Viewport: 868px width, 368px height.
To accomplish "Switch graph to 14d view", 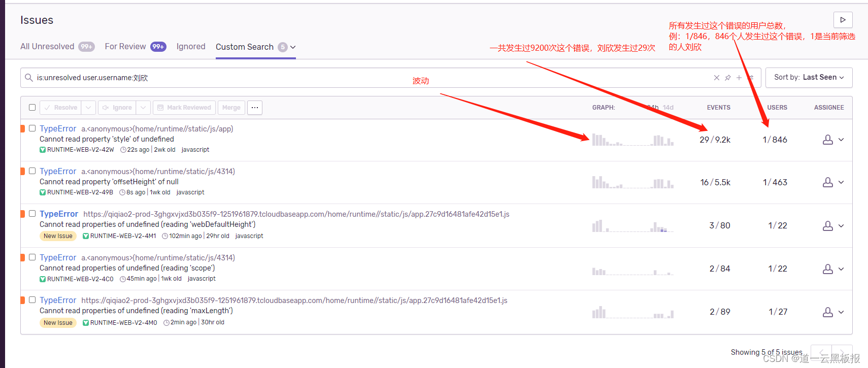I will [x=668, y=108].
